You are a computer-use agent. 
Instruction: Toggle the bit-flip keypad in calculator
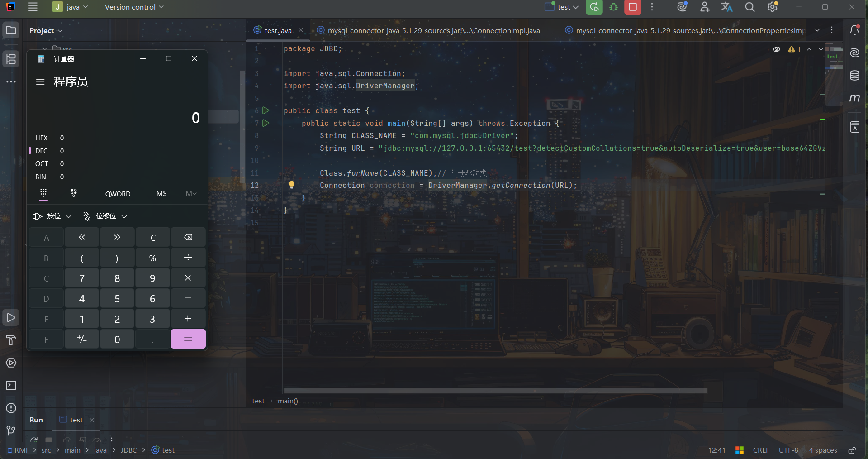[74, 193]
